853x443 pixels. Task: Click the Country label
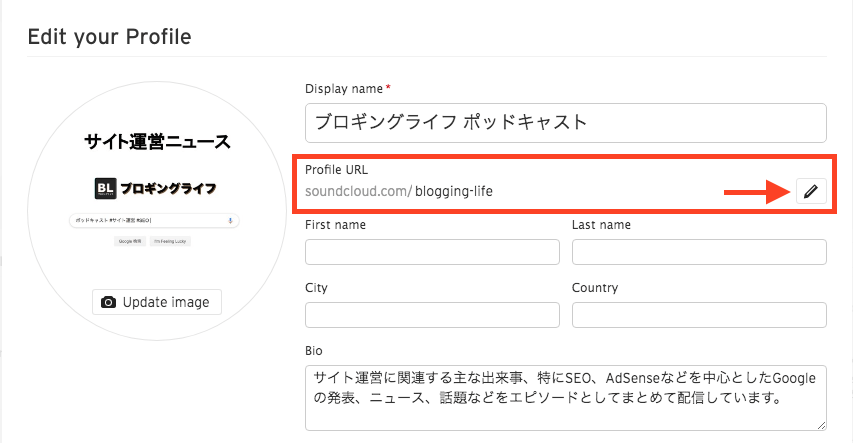click(x=595, y=288)
